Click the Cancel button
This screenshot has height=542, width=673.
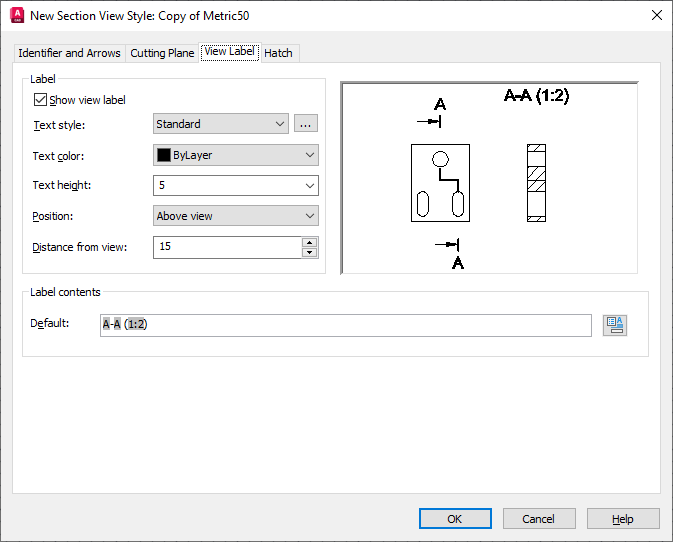coord(539,519)
